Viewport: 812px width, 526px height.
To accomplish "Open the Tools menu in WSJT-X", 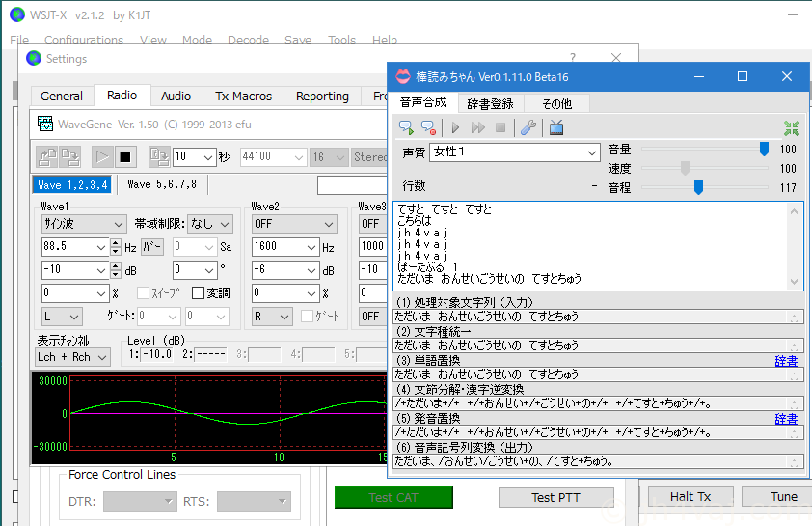I will [x=341, y=40].
